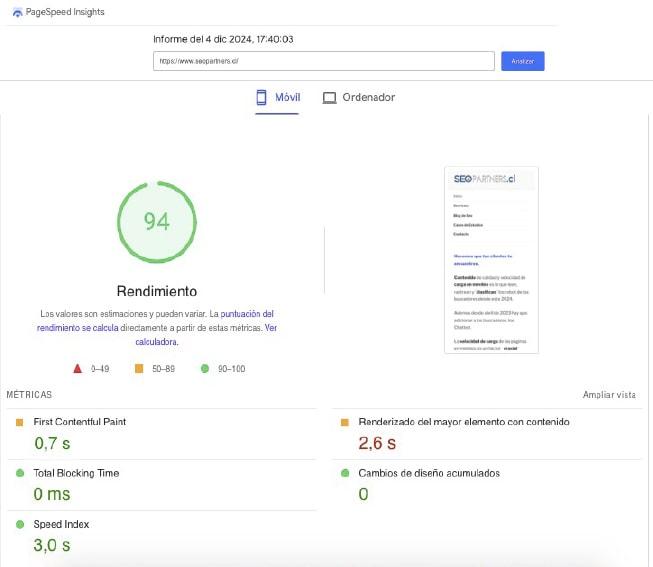The width and height of the screenshot is (653, 567).
Task: Click orange square beside First Contentful Paint
Action: [19, 422]
